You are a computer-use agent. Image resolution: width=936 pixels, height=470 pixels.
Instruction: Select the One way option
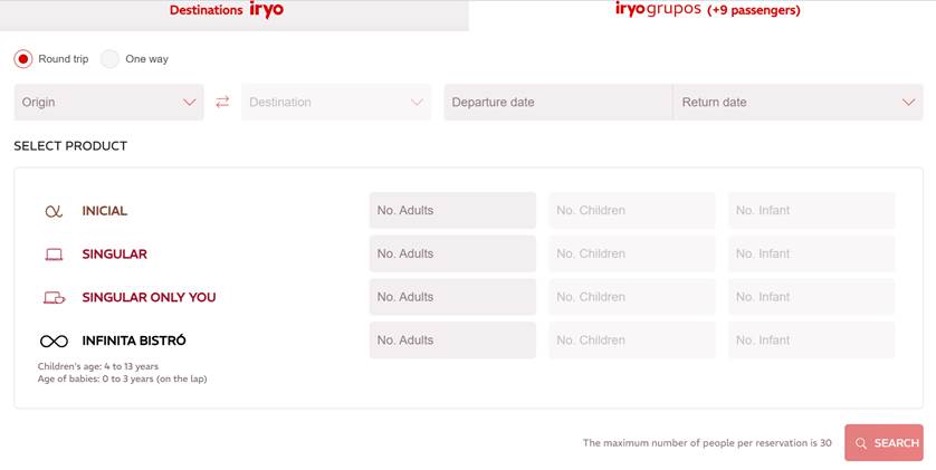110,59
